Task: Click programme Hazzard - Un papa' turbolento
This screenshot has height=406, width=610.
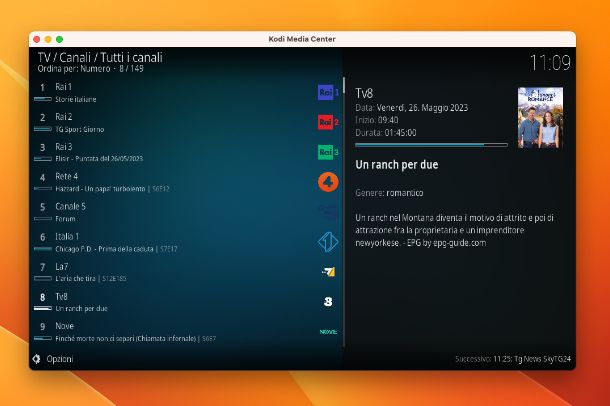Action: click(x=100, y=189)
